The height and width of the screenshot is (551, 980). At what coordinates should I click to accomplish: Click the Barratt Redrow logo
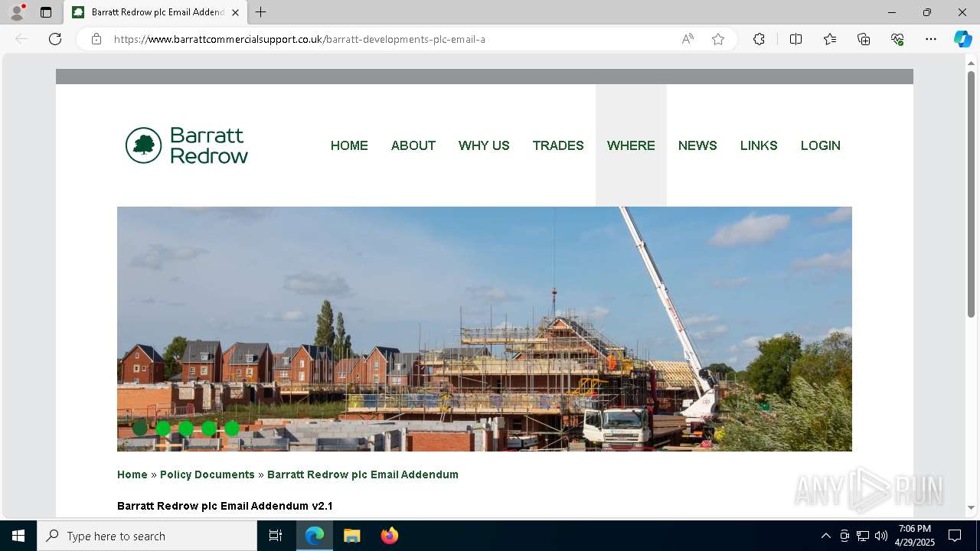187,145
